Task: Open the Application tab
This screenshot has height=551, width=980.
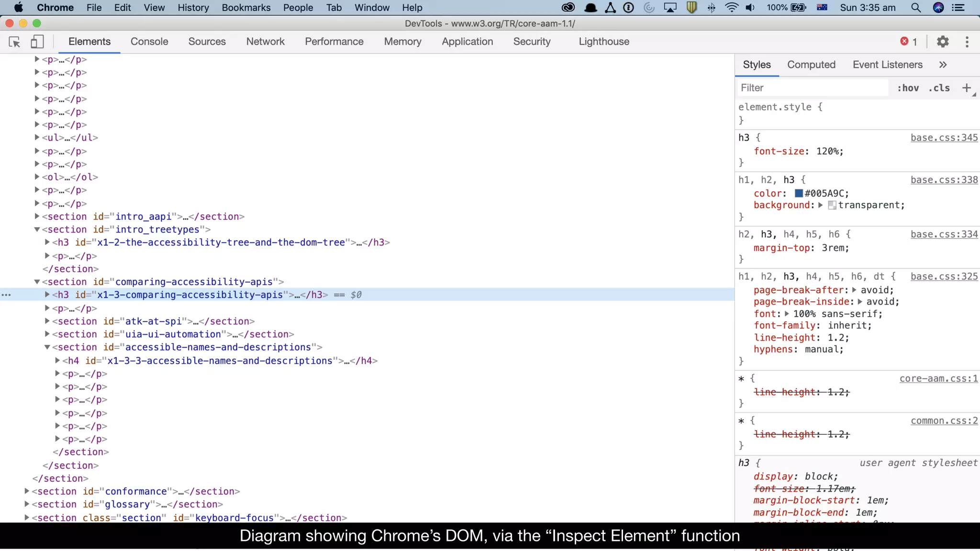Action: tap(467, 42)
